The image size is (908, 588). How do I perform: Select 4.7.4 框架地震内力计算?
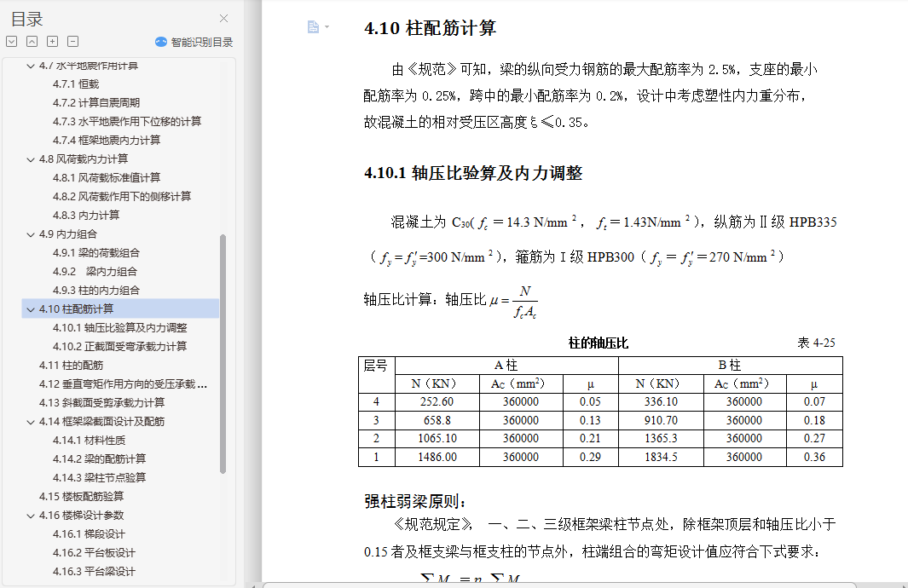[107, 141]
